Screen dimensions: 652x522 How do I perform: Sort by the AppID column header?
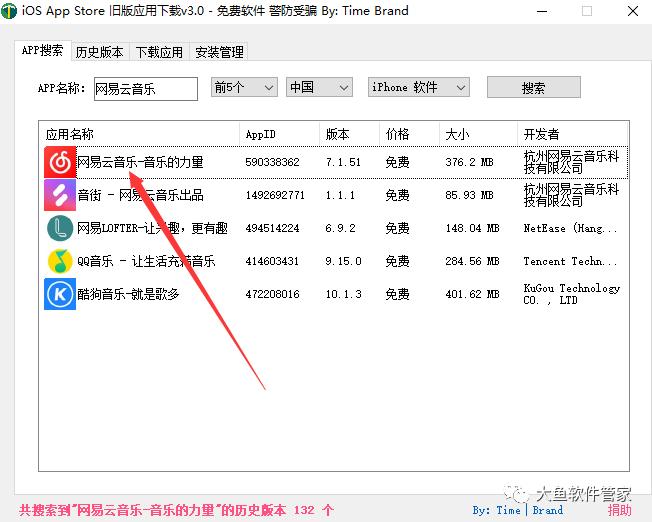click(x=279, y=134)
